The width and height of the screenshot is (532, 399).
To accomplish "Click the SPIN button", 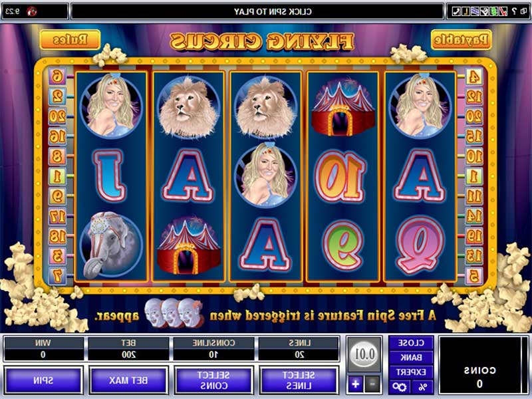I will (43, 380).
